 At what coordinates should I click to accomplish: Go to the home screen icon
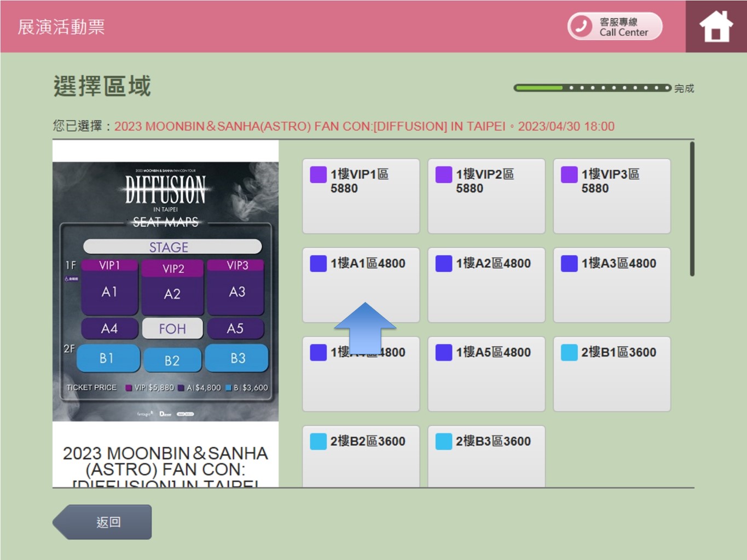716,26
